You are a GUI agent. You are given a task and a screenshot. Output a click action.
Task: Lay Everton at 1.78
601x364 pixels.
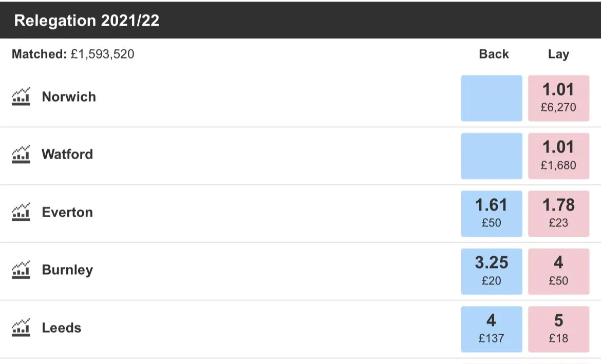point(558,214)
